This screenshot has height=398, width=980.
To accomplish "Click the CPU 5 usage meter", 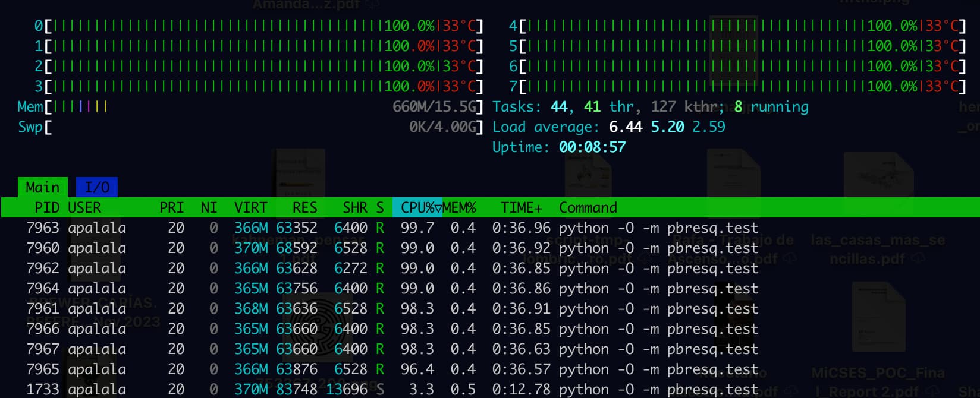I will 737,46.
